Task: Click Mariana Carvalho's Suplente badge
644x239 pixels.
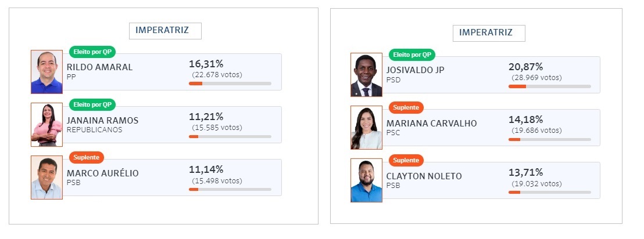Action: pos(406,107)
